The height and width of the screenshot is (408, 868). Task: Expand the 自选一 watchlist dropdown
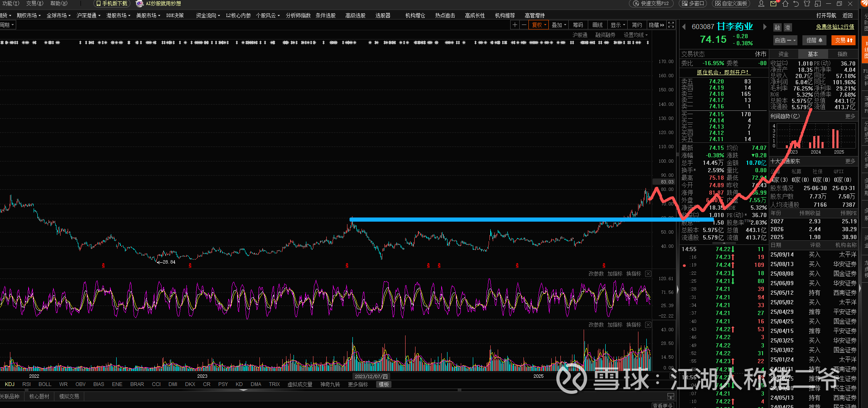[x=785, y=40]
